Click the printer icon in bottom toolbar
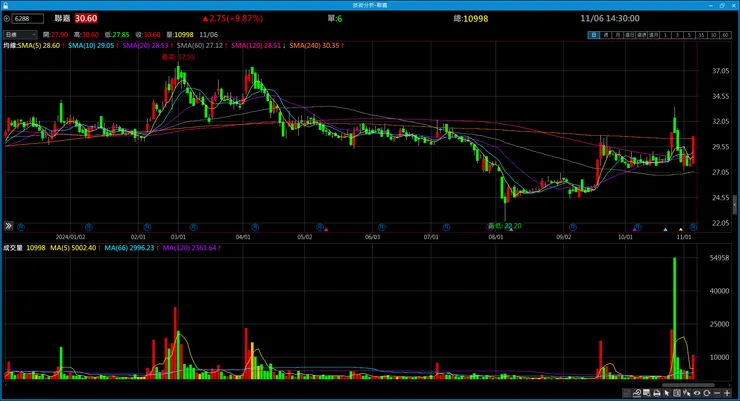Screen dimensions: 740x401 tap(656, 393)
